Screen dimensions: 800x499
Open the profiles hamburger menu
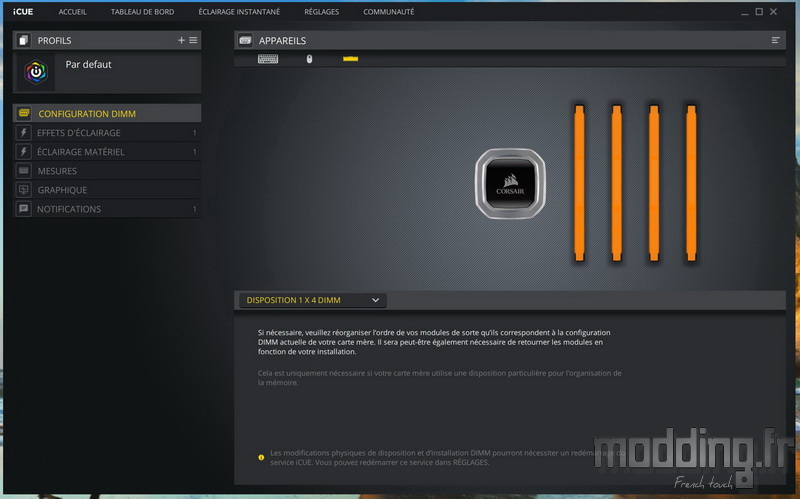(193, 40)
